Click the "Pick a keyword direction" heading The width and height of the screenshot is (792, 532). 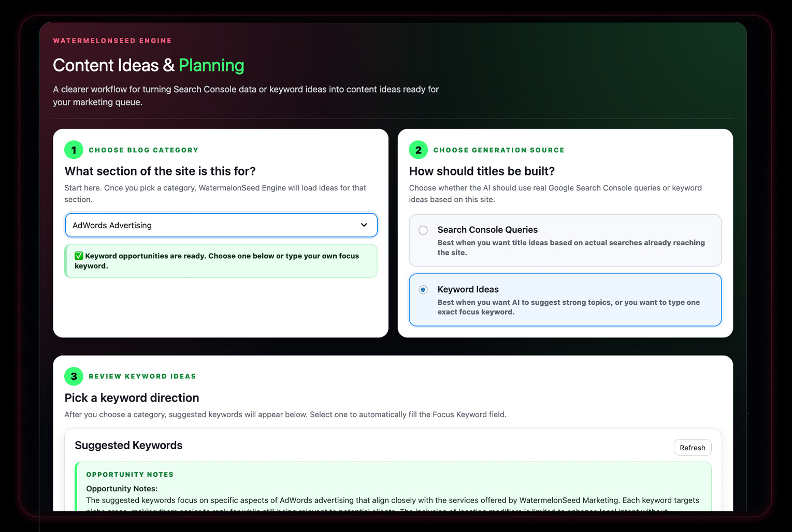pos(132,398)
